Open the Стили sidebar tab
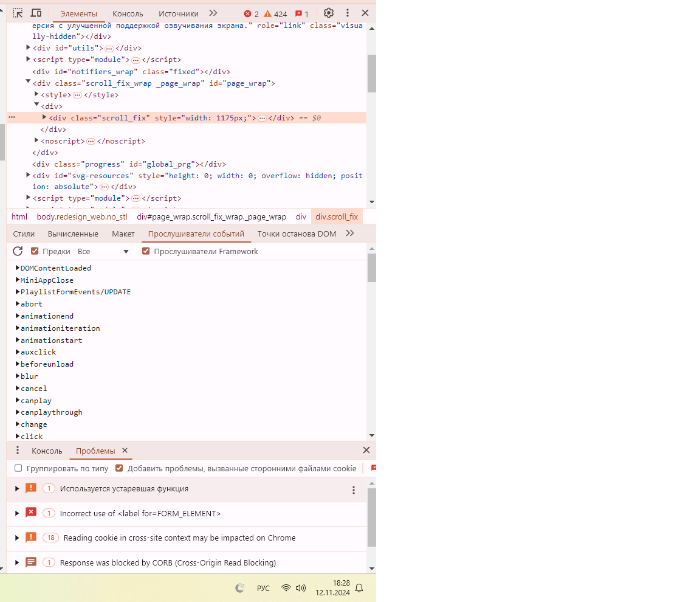The width and height of the screenshot is (700, 602). (24, 234)
